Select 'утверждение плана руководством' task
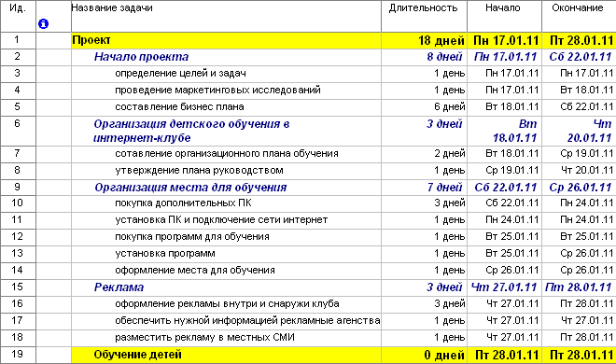This screenshot has width=616, height=364. [199, 171]
